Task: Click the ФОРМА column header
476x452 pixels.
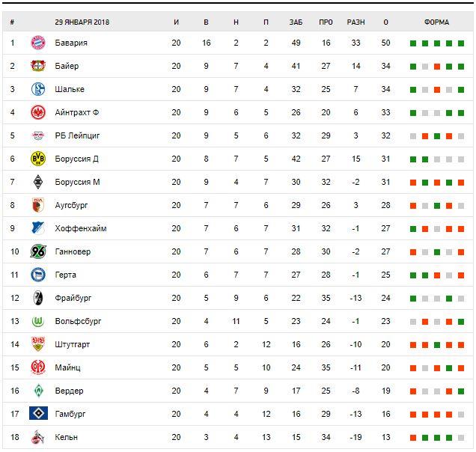Action: 436,22
